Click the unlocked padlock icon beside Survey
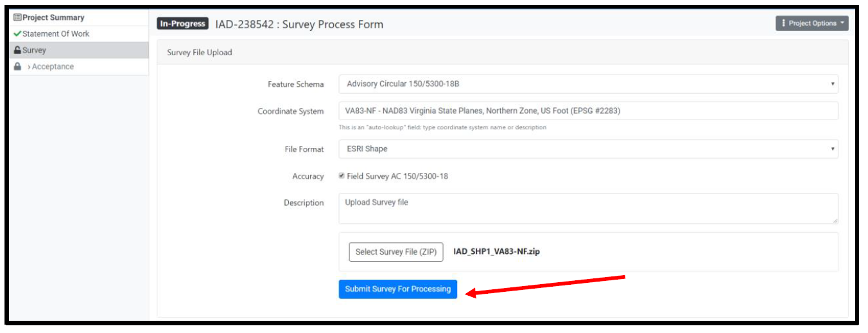 (x=17, y=50)
